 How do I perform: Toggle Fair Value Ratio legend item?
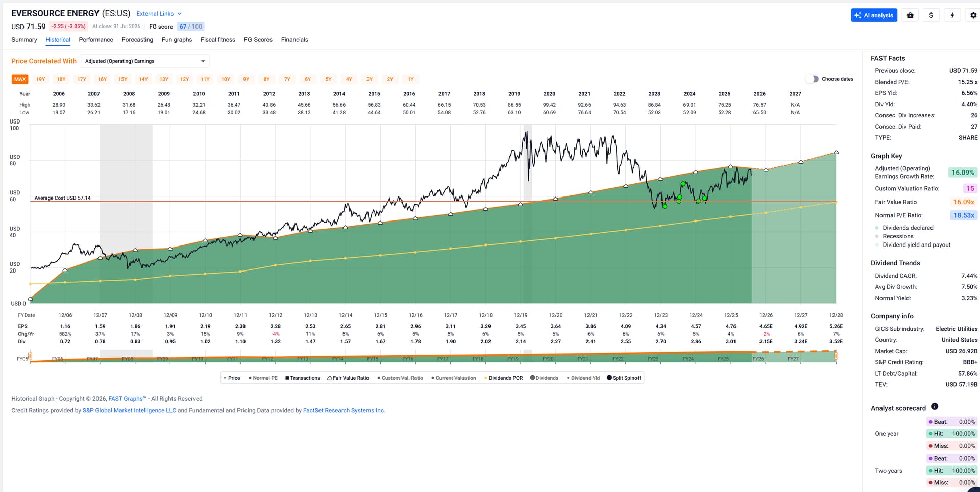348,378
